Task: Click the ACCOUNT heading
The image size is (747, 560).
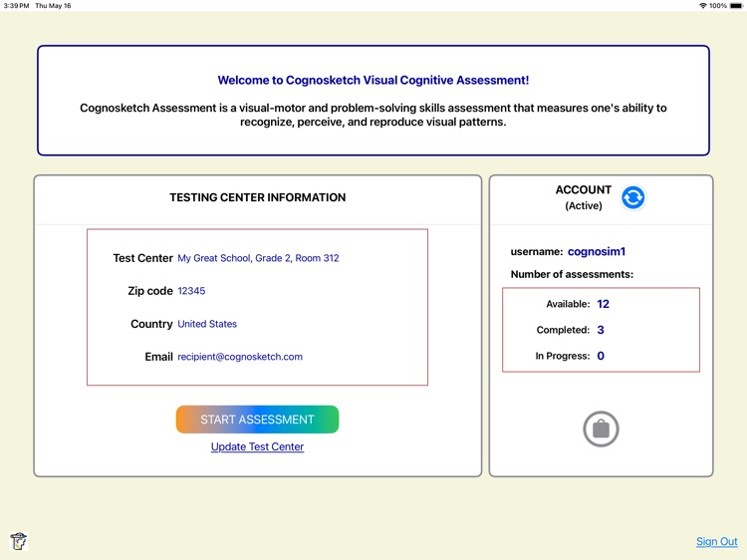Action: coord(583,189)
